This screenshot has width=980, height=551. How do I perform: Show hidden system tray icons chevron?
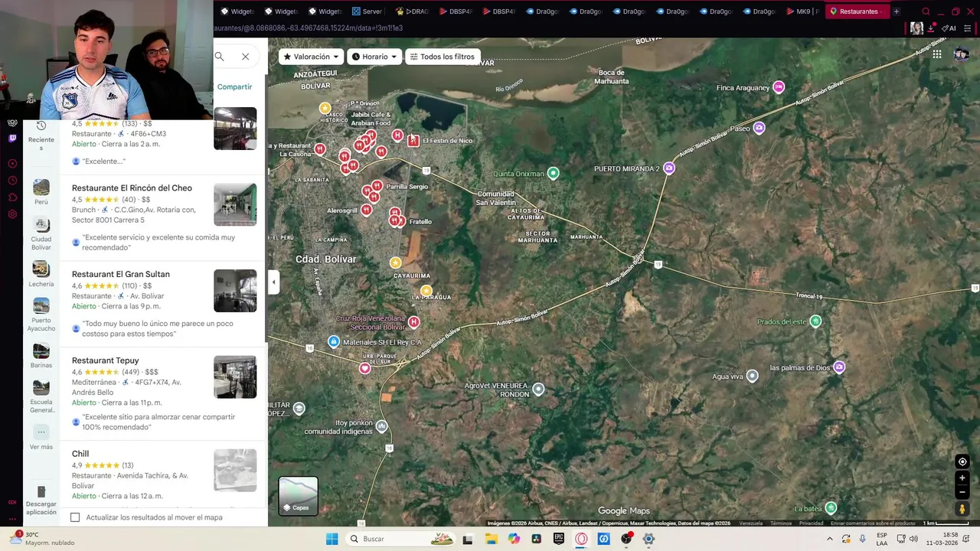click(x=829, y=539)
